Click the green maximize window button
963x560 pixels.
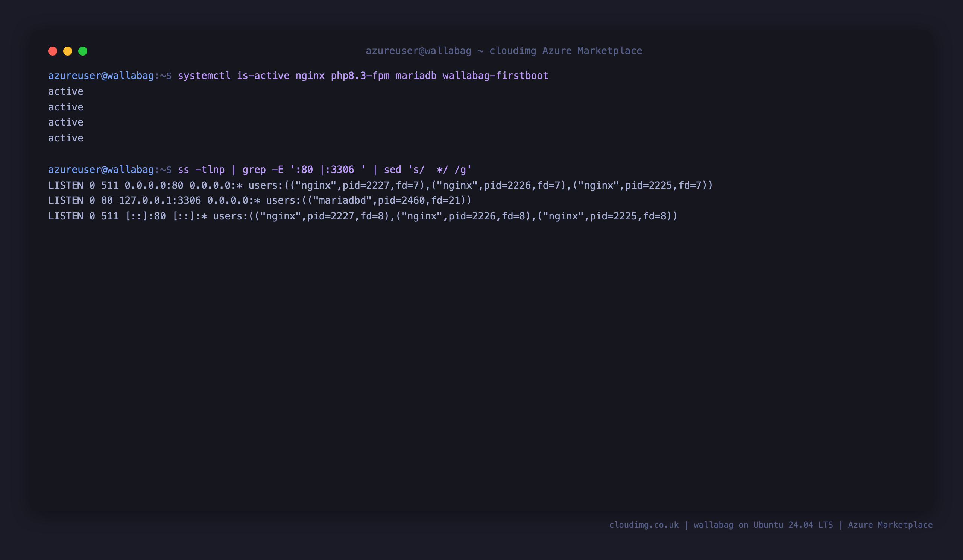pos(83,51)
